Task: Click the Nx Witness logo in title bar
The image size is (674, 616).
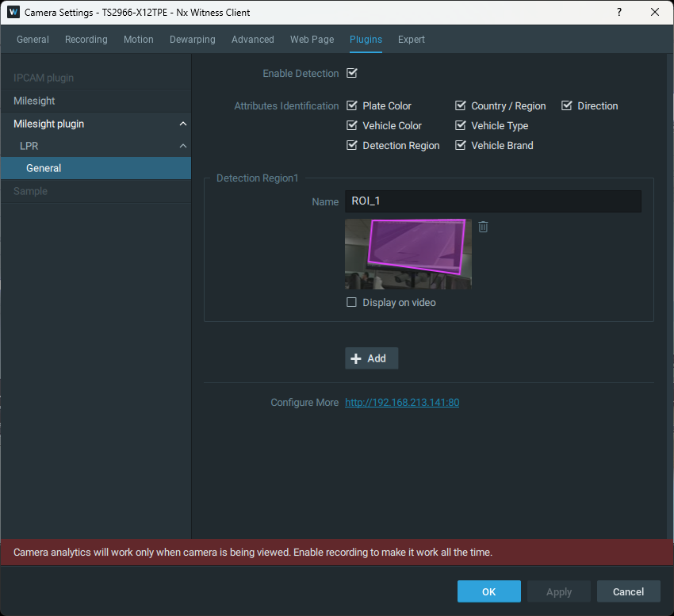Action: point(13,12)
